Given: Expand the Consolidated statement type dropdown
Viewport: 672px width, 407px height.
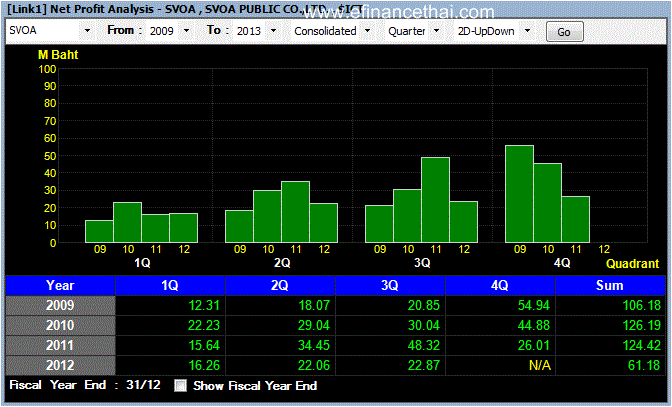Looking at the screenshot, I should pos(367,31).
